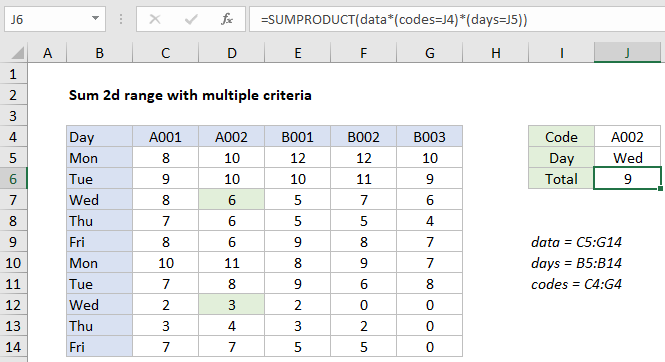Select column A header
This screenshot has height=362, width=665.
47,53
